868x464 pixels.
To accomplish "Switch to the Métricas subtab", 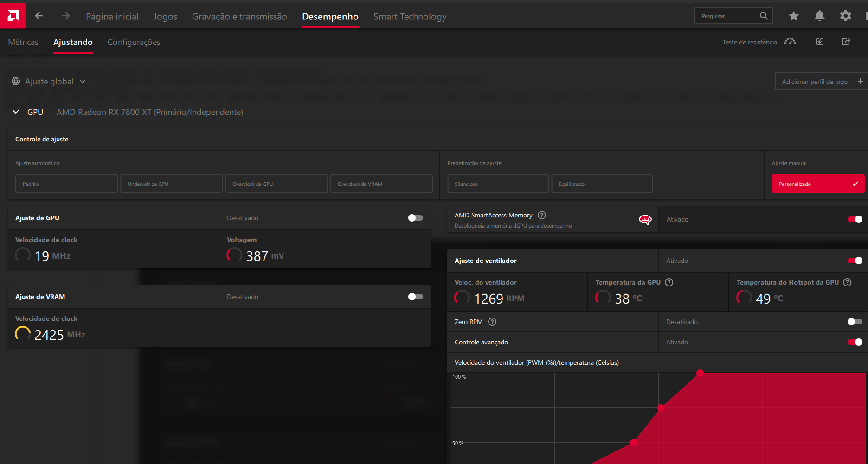I will click(23, 42).
